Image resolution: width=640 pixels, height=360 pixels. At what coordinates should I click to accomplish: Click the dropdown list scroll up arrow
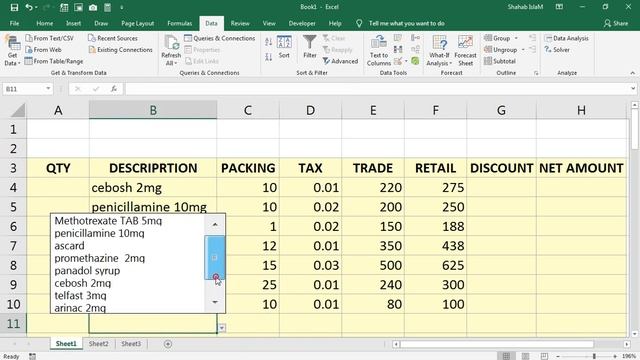[x=215, y=224]
